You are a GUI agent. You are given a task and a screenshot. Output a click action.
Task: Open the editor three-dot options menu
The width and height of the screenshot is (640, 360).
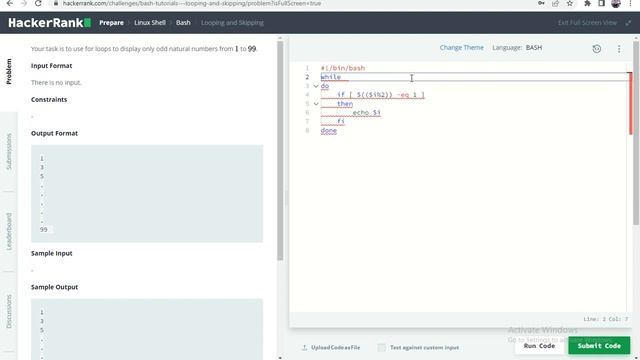(x=619, y=49)
